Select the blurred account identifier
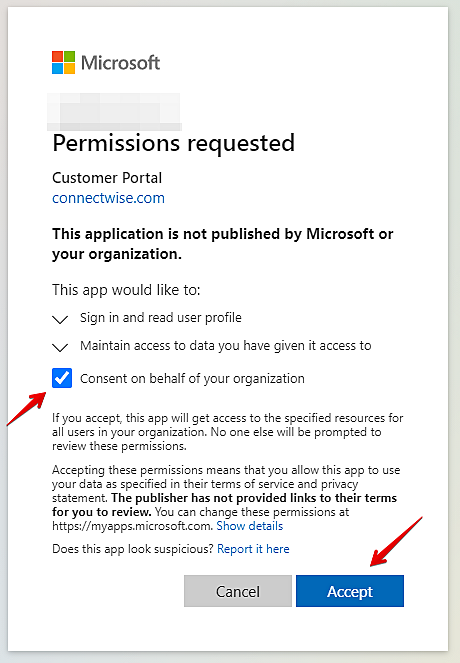 [114, 112]
